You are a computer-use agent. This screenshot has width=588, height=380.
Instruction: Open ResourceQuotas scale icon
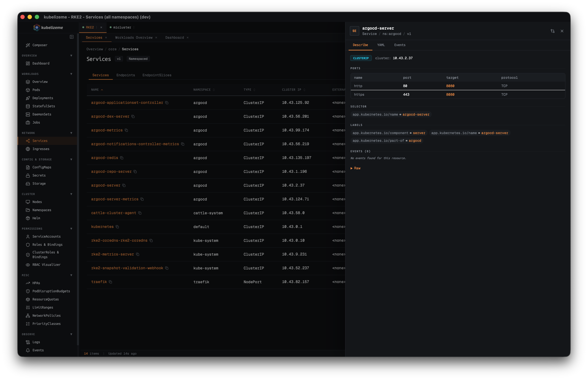28,299
